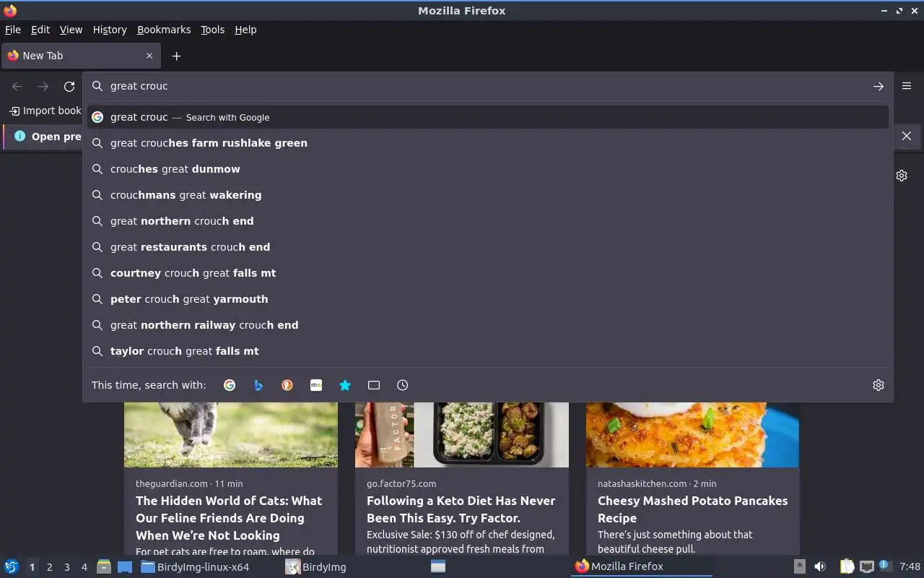924x578 pixels.
Task: Click the Import bookmarks toolbar button
Action: 45,111
